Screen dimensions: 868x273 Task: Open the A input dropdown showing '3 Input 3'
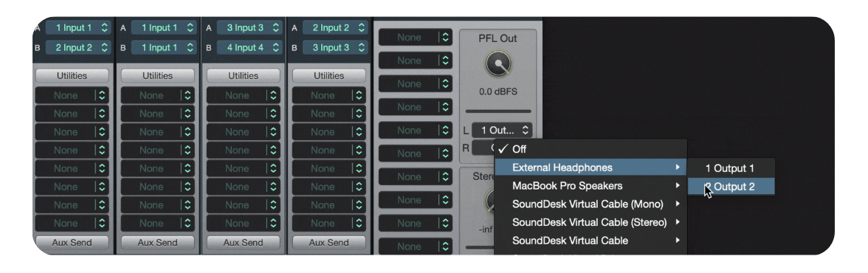[x=249, y=28]
